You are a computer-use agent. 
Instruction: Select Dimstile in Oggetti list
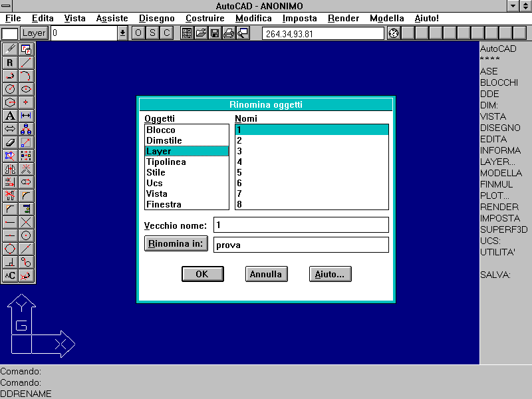coord(187,140)
